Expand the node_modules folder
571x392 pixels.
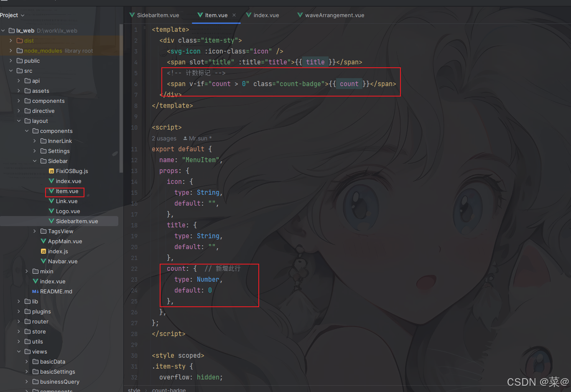11,51
